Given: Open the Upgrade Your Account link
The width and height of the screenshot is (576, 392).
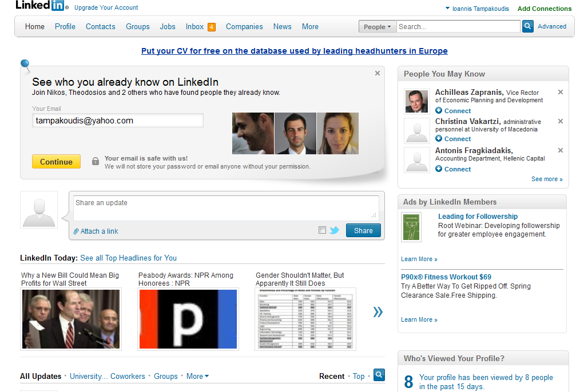Looking at the screenshot, I should [106, 7].
